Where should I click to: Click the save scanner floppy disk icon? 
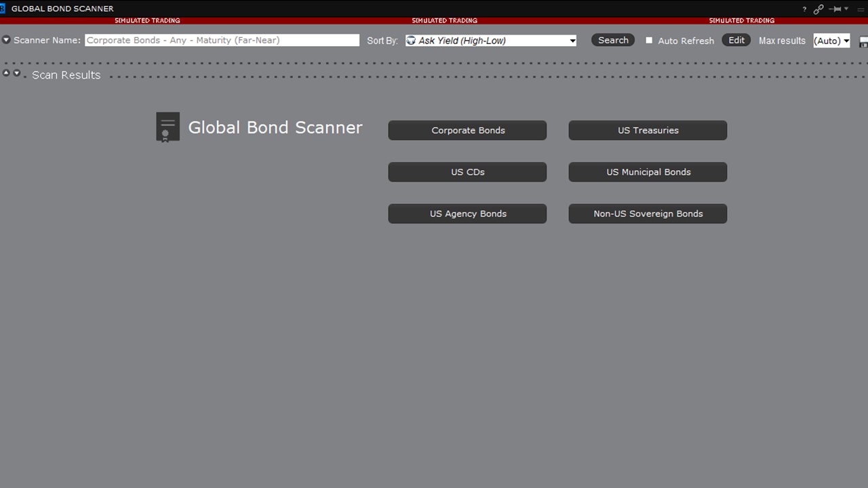pyautogui.click(x=863, y=42)
